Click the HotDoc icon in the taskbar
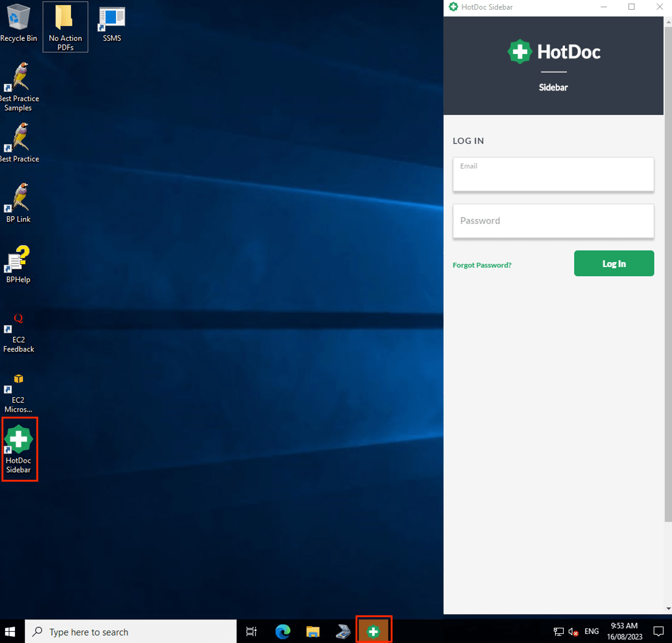 tap(373, 631)
